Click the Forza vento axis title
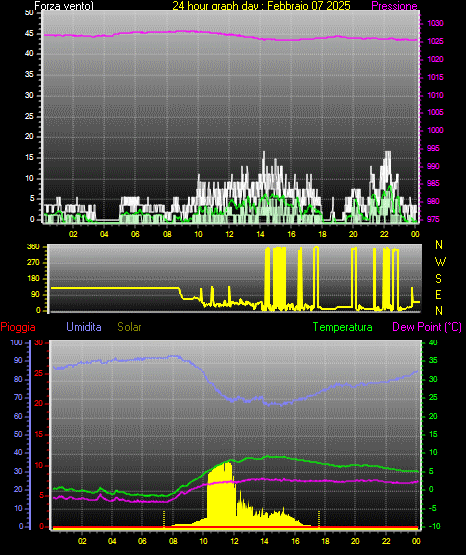The width and height of the screenshot is (466, 555). click(x=64, y=6)
